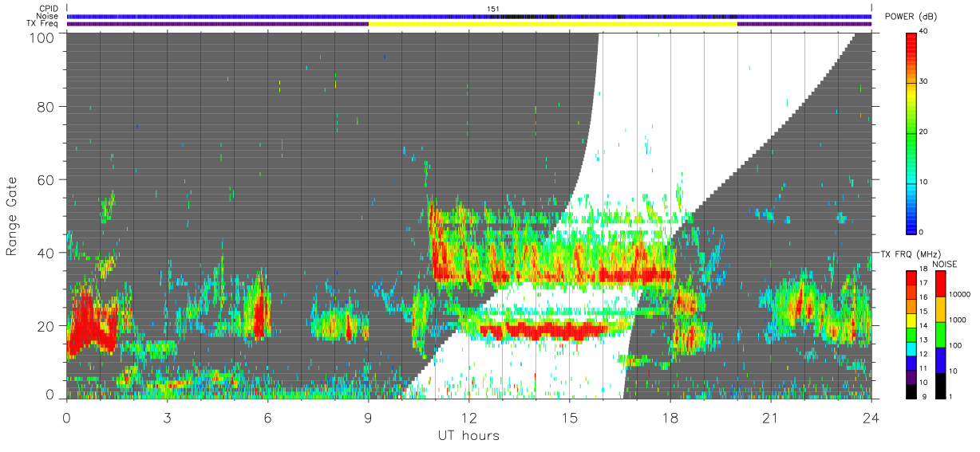
Task: Click the 11 label in TX FRQ legend
Action: [x=924, y=368]
